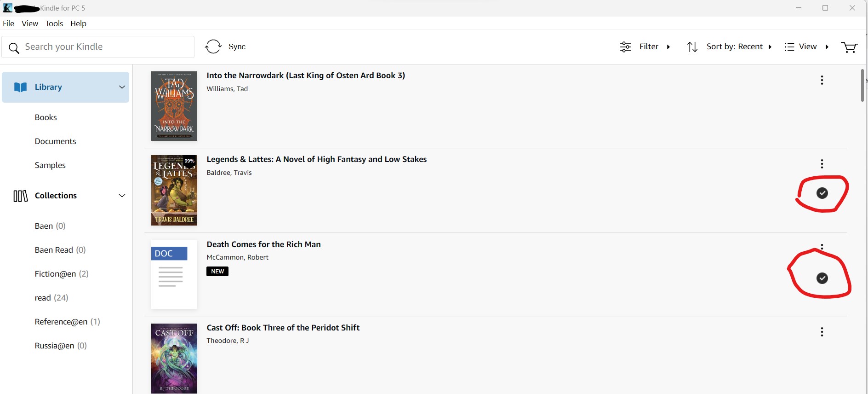The width and height of the screenshot is (868, 394).
Task: Open the Legends & Lattes cover thumbnail
Action: (x=174, y=190)
